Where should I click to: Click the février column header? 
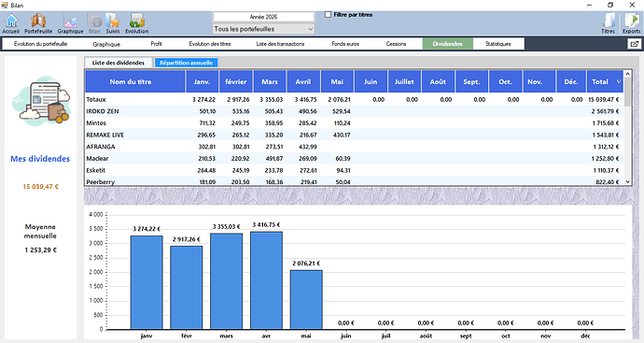(236, 81)
